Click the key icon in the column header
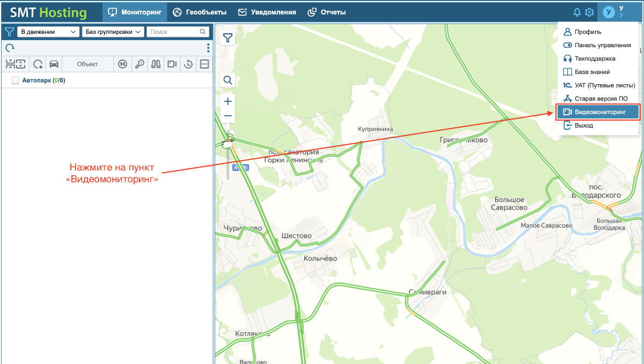The width and height of the screenshot is (644, 364). click(140, 64)
